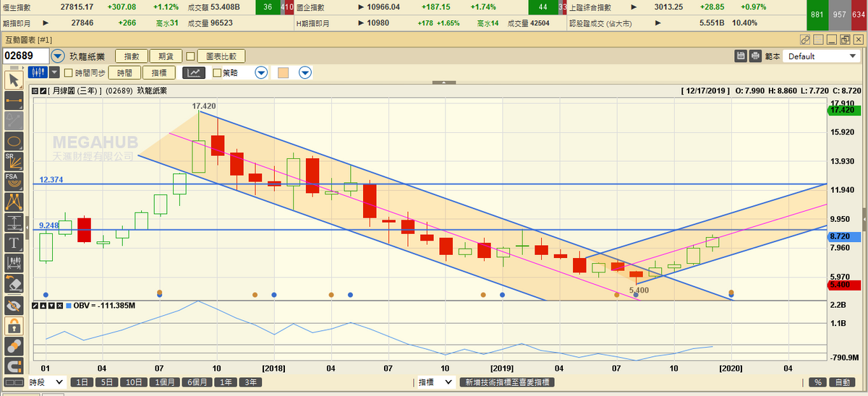The height and width of the screenshot is (396, 868).
Task: Click the stock code 02689 input field
Action: (25, 56)
